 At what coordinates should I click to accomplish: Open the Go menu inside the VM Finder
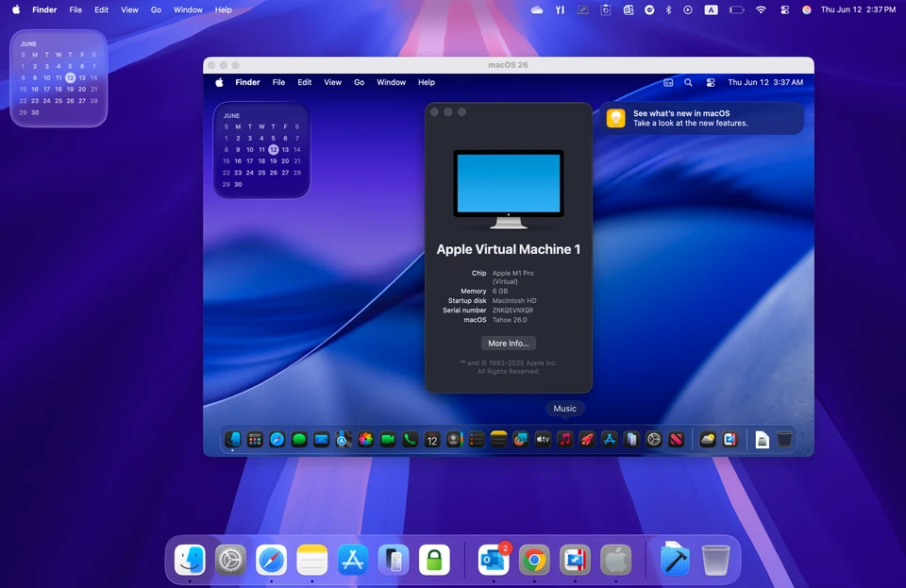click(x=360, y=82)
